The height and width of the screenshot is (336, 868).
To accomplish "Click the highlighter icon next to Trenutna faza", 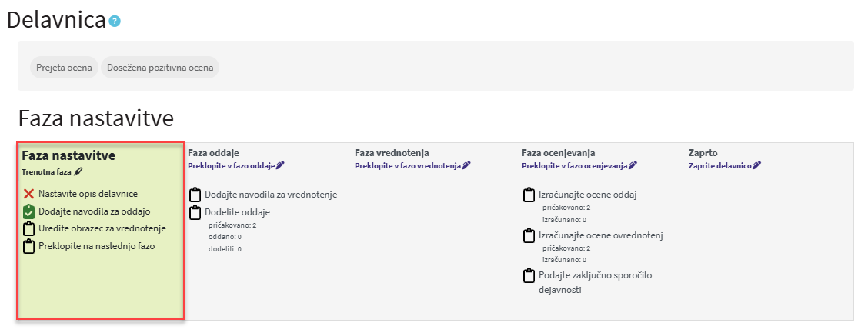I will pyautogui.click(x=78, y=171).
